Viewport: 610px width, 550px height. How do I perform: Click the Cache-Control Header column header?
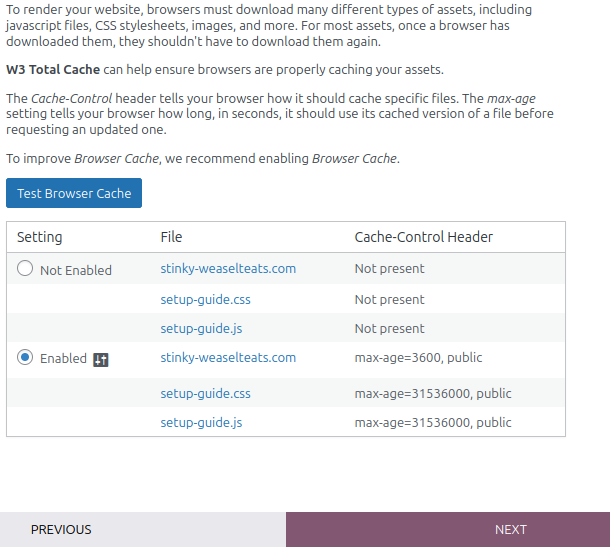pos(424,237)
